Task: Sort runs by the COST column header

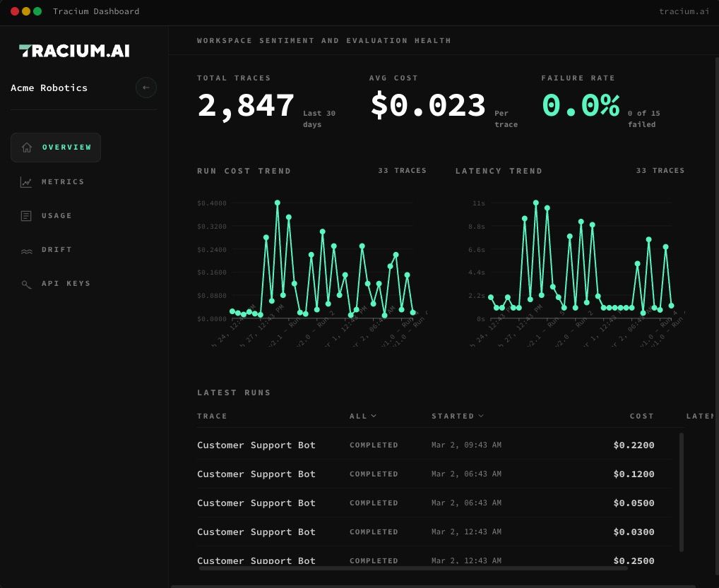Action: (x=641, y=416)
